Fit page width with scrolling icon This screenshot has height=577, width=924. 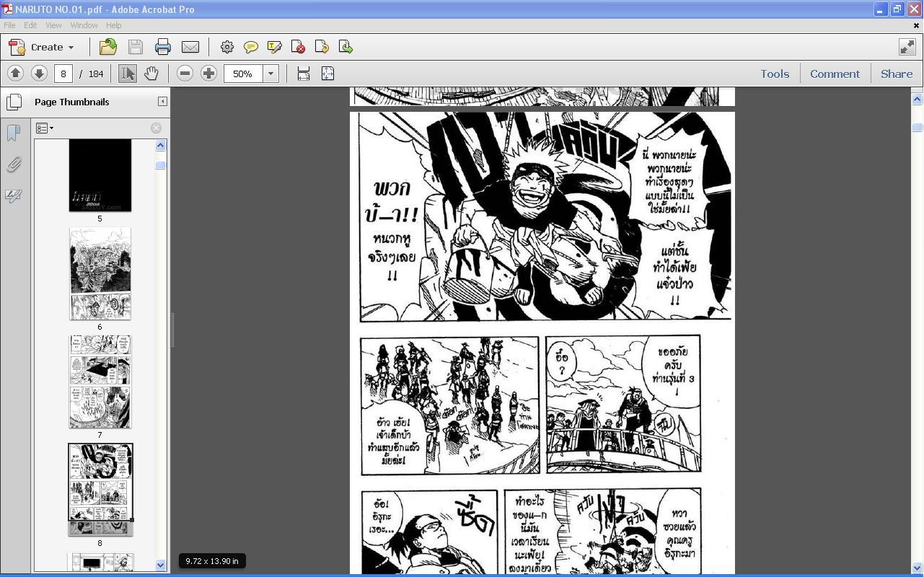304,74
